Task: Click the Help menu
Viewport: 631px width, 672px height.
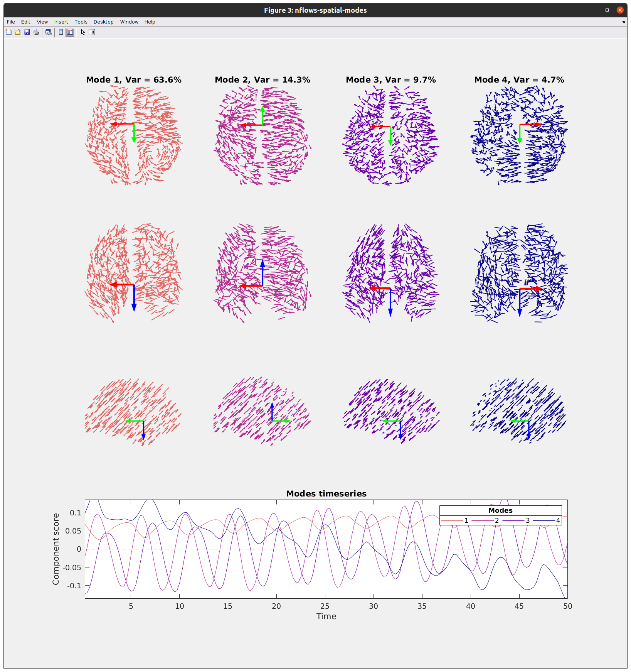Action: click(x=150, y=22)
